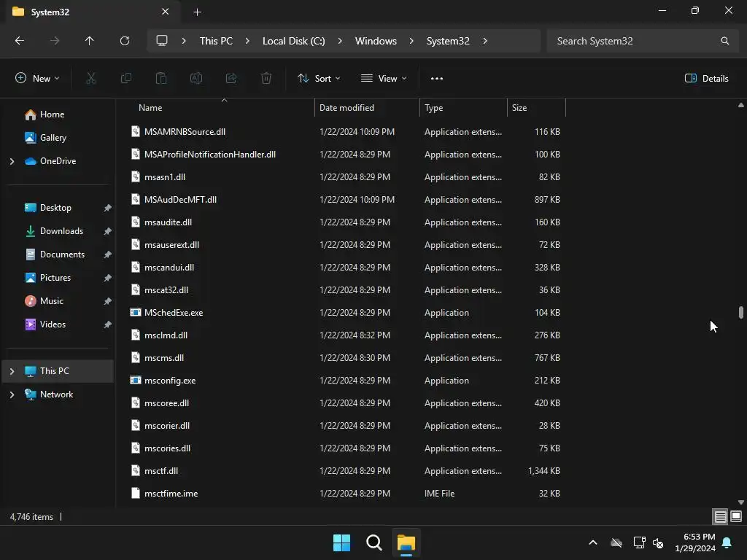Open Gallery in navigation pane
This screenshot has height=560, width=747.
tap(53, 138)
